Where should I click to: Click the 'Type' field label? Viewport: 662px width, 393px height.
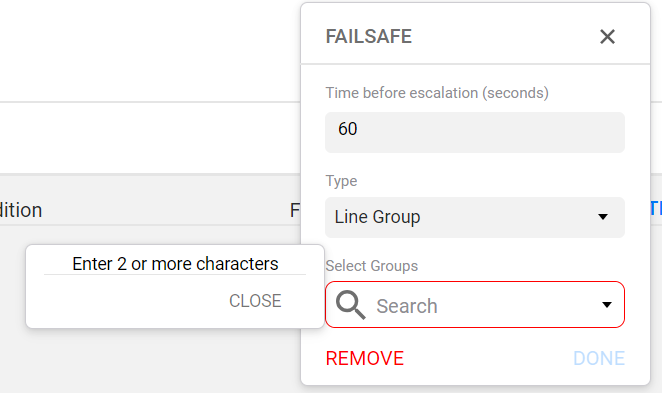point(341,181)
